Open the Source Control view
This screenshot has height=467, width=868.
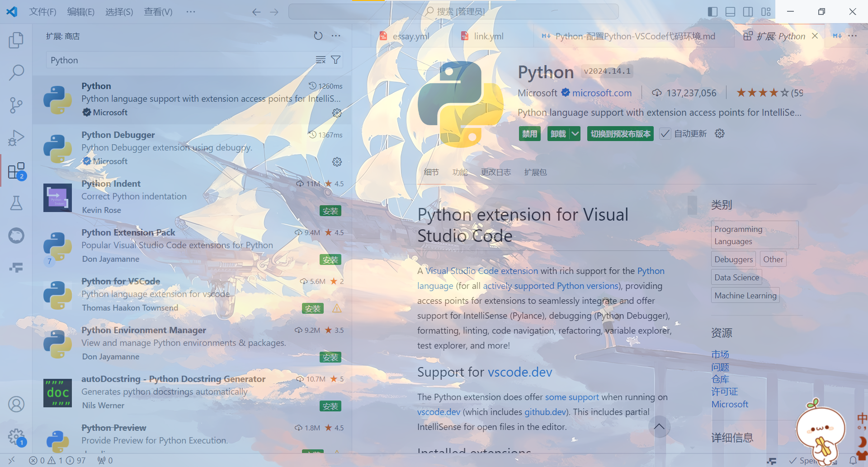point(16,105)
